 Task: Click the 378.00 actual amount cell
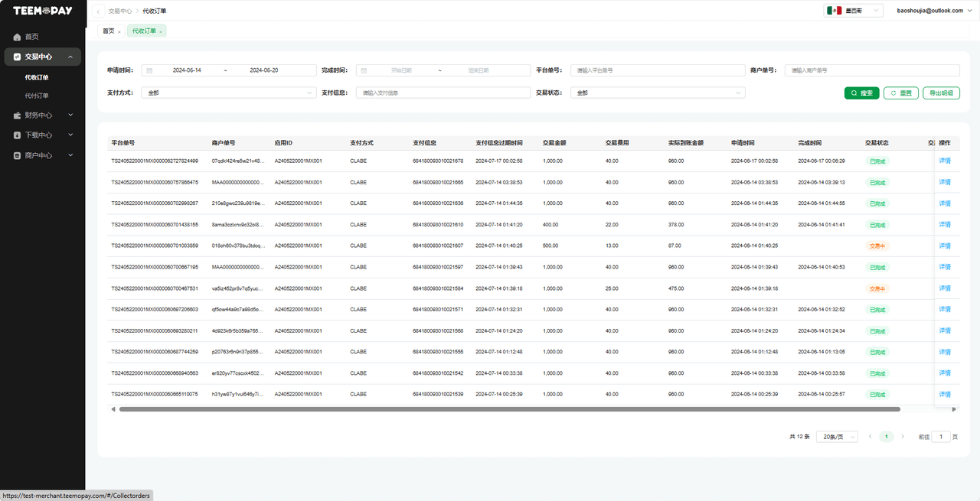coord(676,225)
